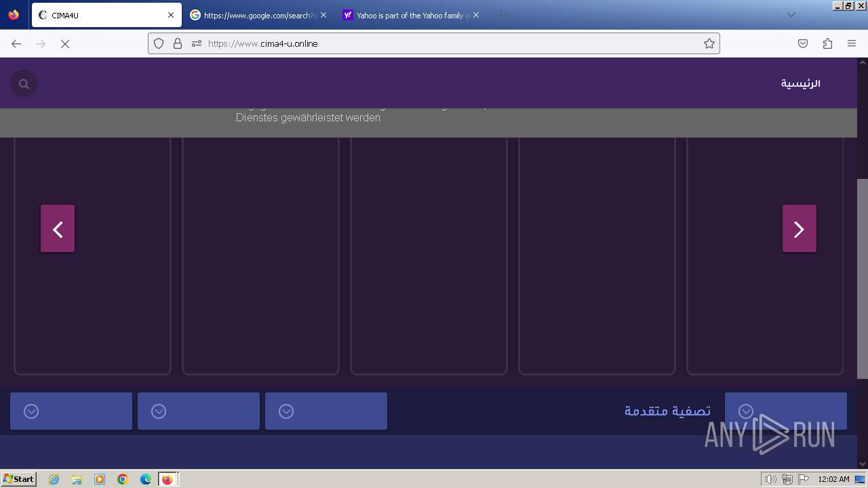Screen dimensions: 868x488
Task: Open Action Center flag icon
Action: tap(804, 479)
